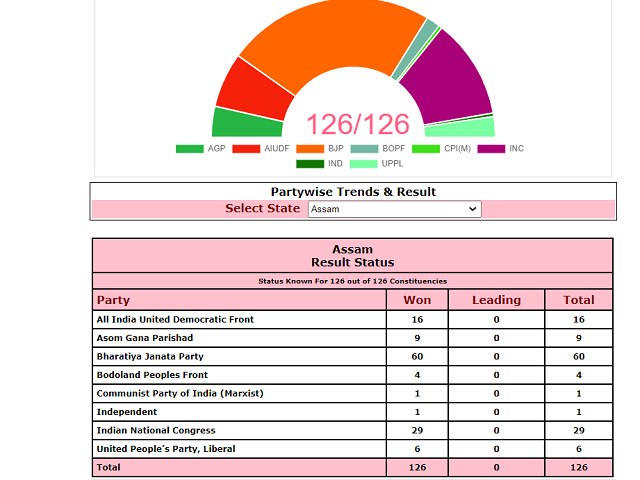Click the BOPF teal legend swatch

tap(366, 149)
